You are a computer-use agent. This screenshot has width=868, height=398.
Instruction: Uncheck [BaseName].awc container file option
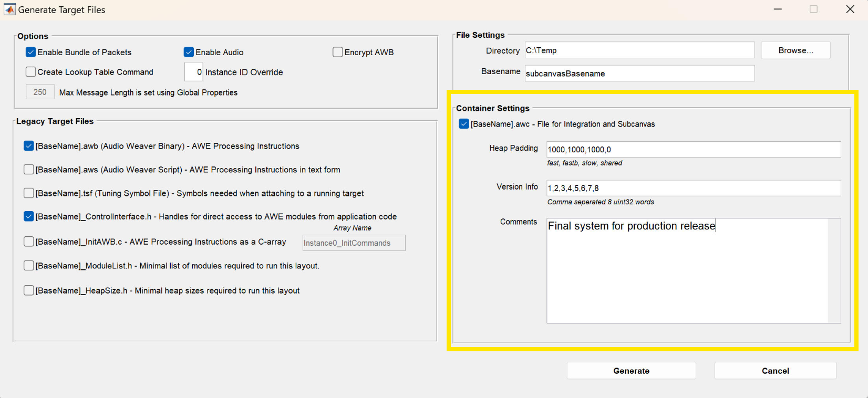click(x=464, y=124)
